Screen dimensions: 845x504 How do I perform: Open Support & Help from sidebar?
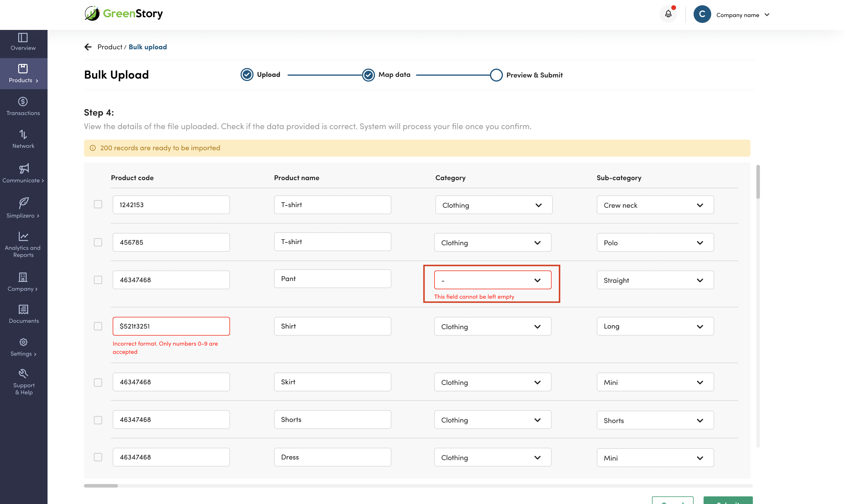tap(23, 382)
